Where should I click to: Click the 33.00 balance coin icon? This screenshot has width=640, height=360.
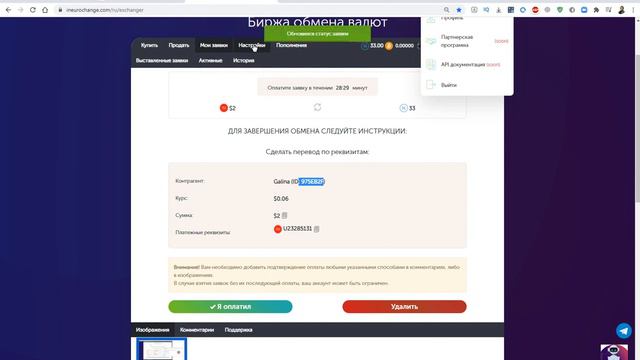[x=364, y=46]
